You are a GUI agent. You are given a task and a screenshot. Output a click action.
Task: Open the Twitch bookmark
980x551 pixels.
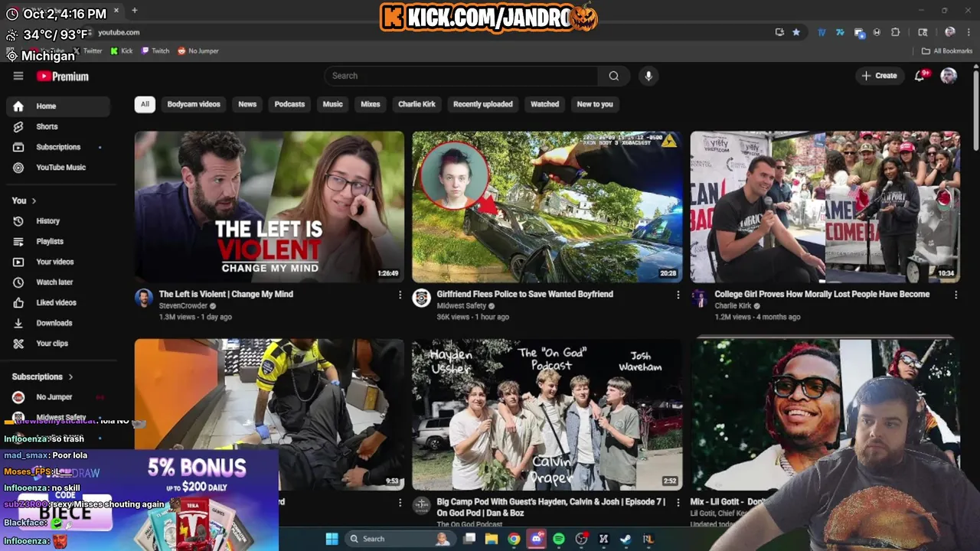(155, 51)
